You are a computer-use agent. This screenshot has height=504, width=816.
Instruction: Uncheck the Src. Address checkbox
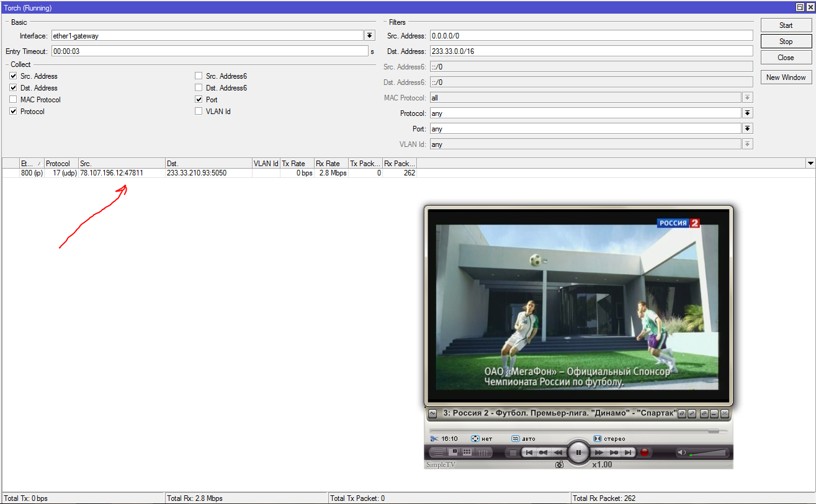coord(13,76)
